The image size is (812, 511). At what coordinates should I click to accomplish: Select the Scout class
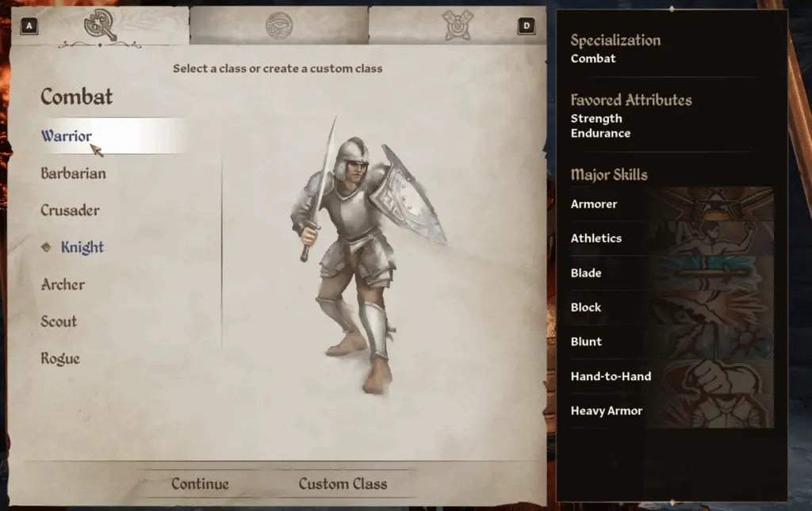59,322
